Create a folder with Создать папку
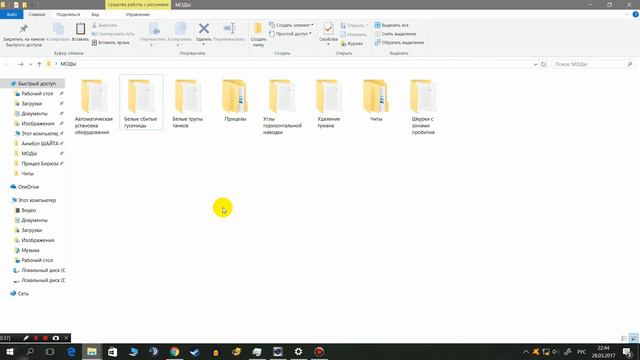This screenshot has width=640, height=360. [x=258, y=35]
